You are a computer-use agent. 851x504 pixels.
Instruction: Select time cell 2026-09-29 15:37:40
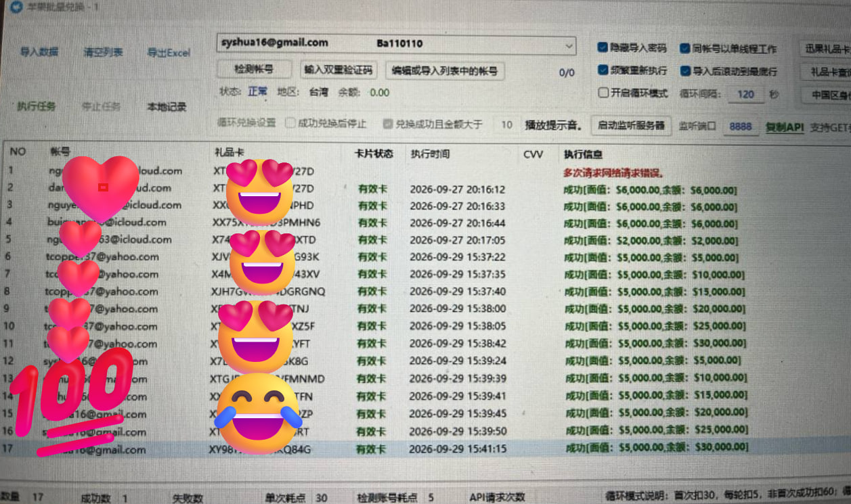tap(457, 292)
